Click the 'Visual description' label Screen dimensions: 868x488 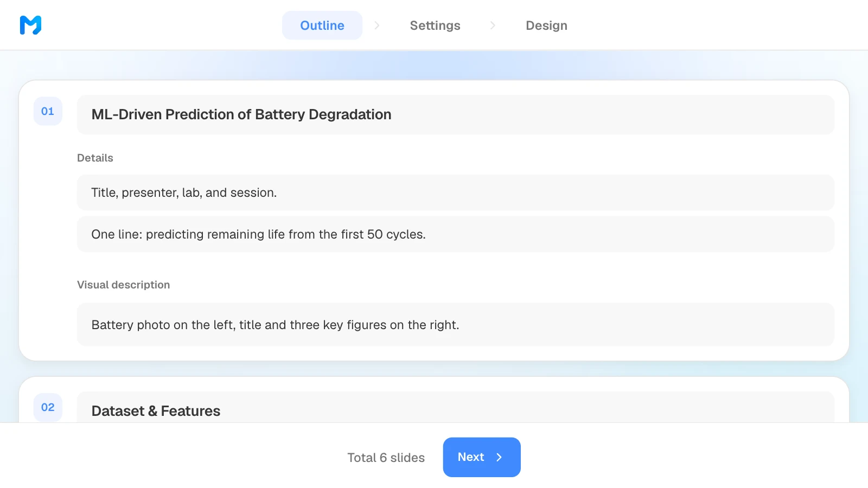[x=123, y=285]
